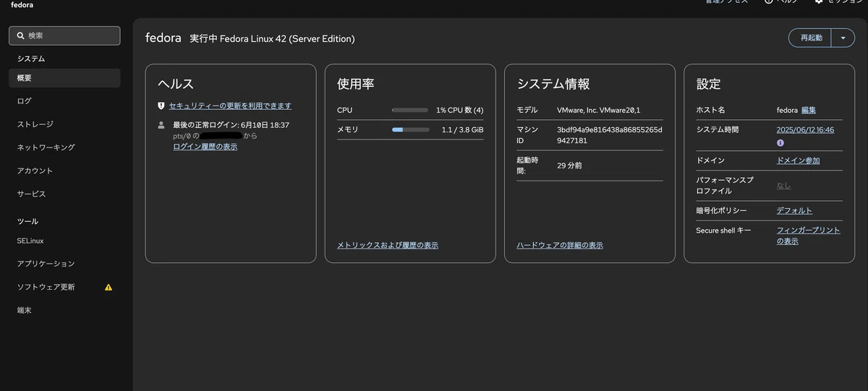
Task: Click the warning icon next to ソフトウェア更新
Action: (x=109, y=287)
